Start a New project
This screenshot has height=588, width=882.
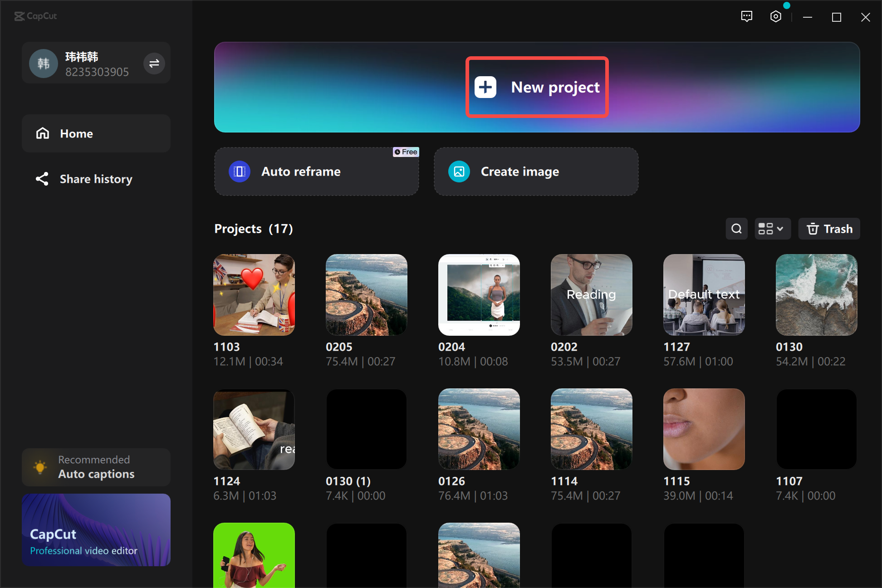pos(537,87)
